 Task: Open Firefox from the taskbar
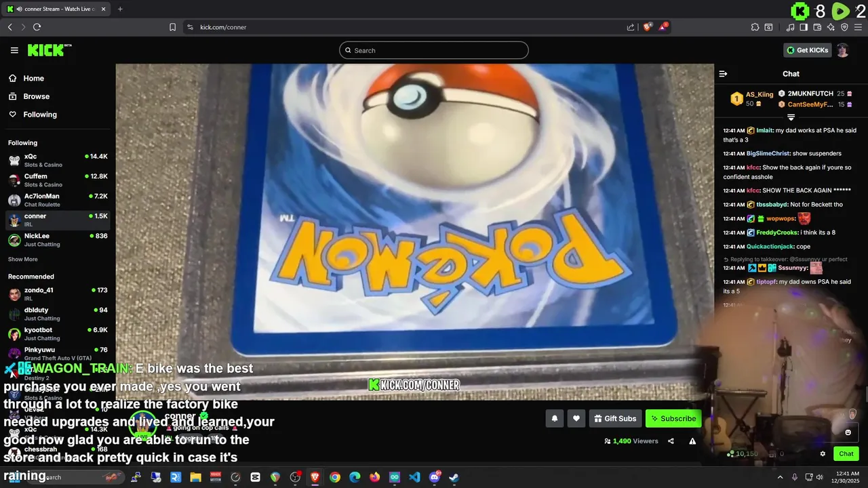tap(375, 477)
